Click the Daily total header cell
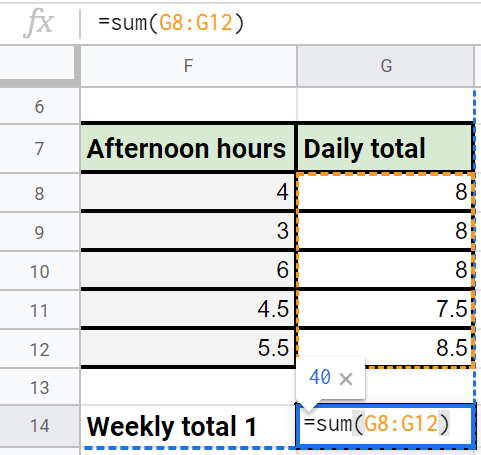Viewport: 481px width, 455px height. (385, 148)
